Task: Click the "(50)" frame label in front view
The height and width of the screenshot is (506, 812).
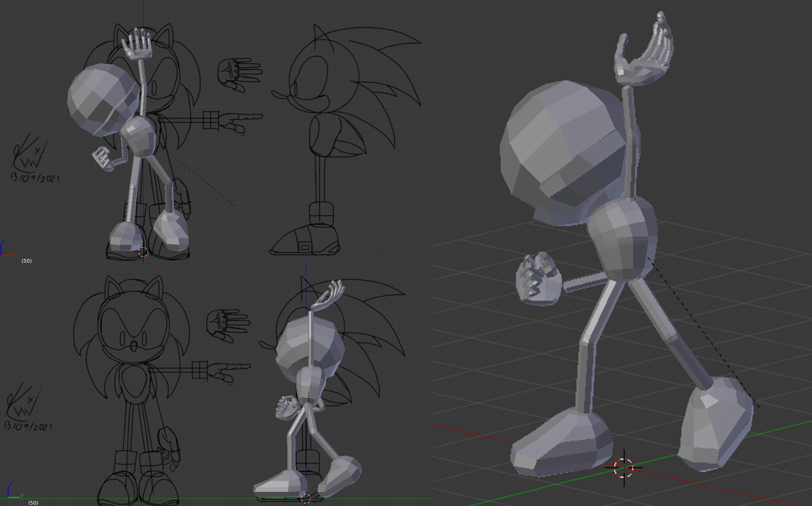Action: pyautogui.click(x=26, y=261)
